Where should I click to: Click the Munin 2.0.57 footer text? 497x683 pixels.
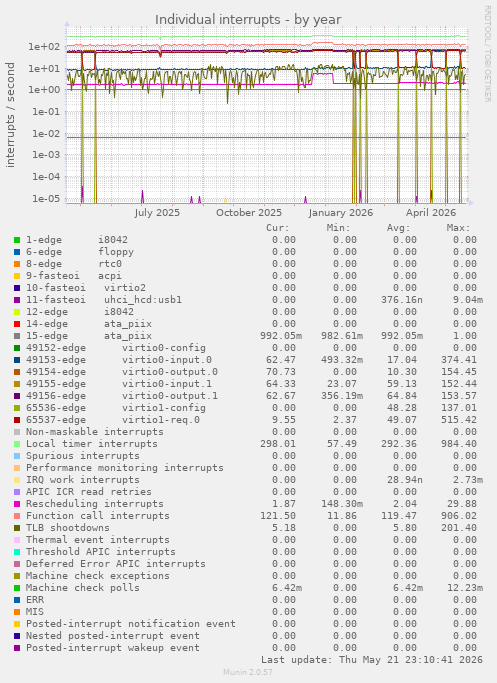click(248, 672)
